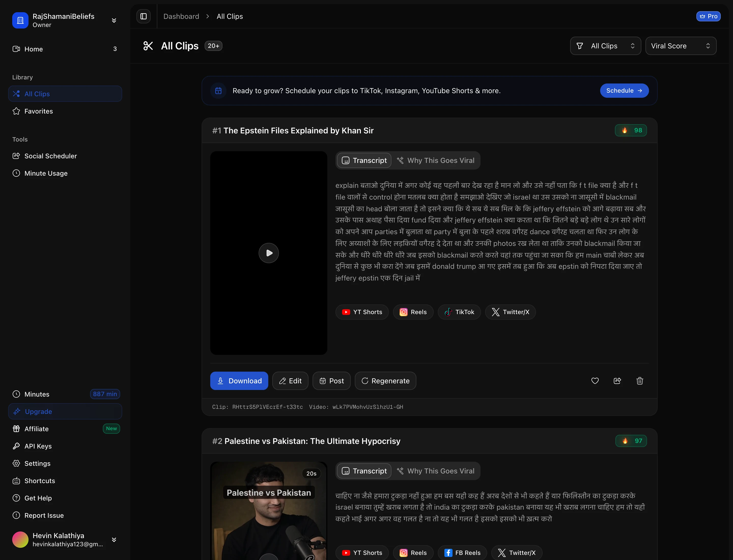Click the scissors icon beside All Clips heading
The image size is (733, 560).
pyautogui.click(x=148, y=46)
